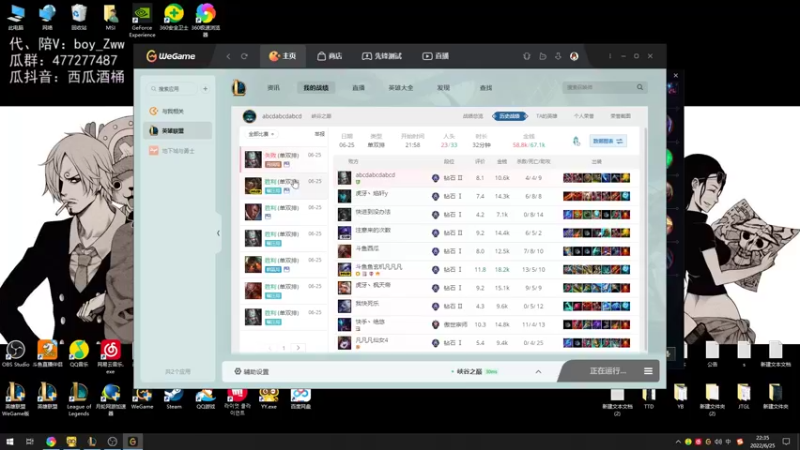Open player abcdabcdabcd in the scoreboard
This screenshot has width=800, height=450.
(375, 175)
